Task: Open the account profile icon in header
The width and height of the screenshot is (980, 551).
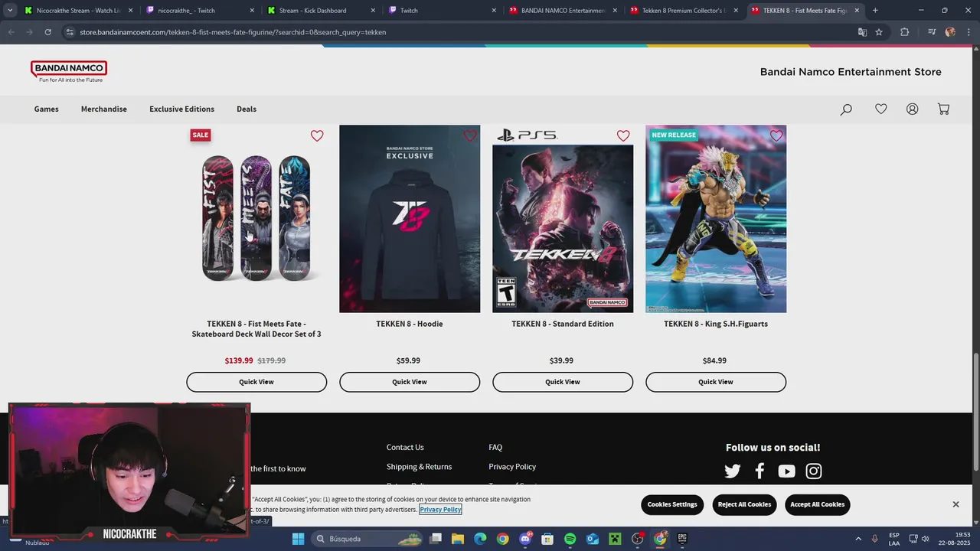Action: [x=912, y=109]
